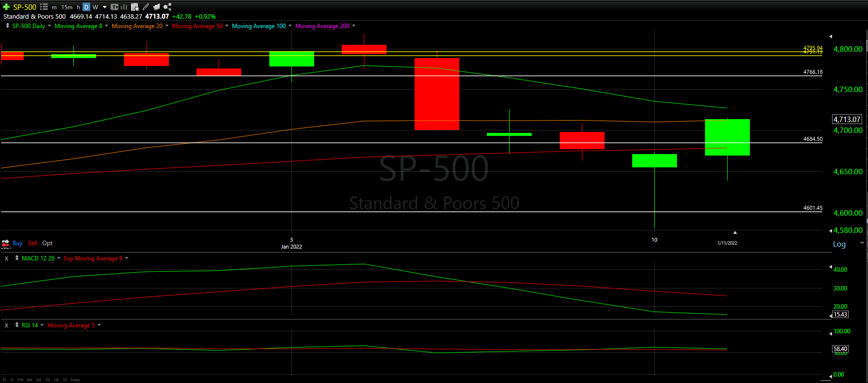Click the Buy link
The width and height of the screenshot is (868, 383).
(17, 243)
